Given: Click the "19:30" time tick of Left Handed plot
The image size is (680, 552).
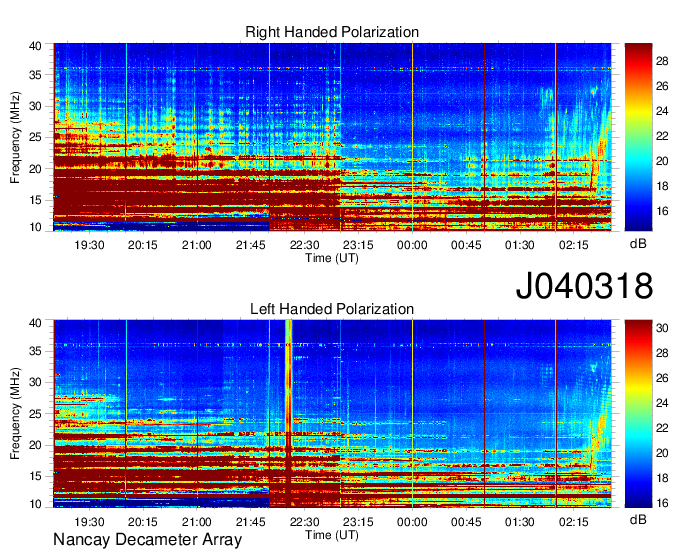Looking at the screenshot, I should click(x=89, y=522).
